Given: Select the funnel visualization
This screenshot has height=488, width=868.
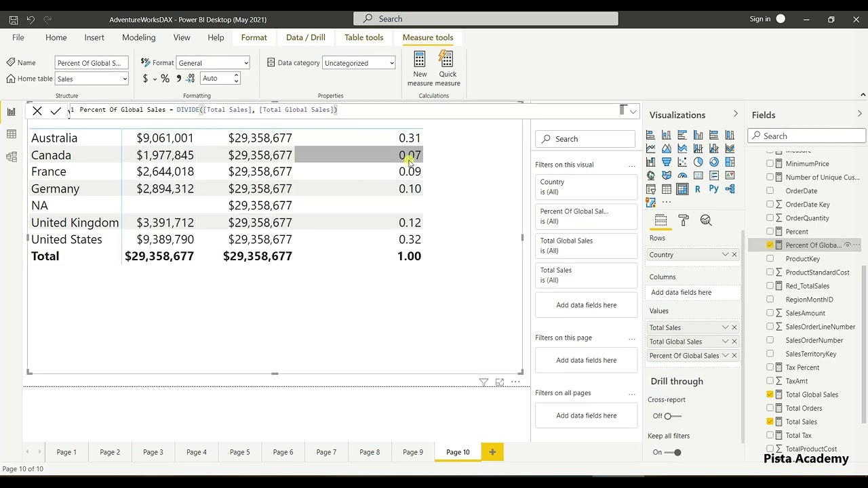Looking at the screenshot, I should pyautogui.click(x=667, y=162).
